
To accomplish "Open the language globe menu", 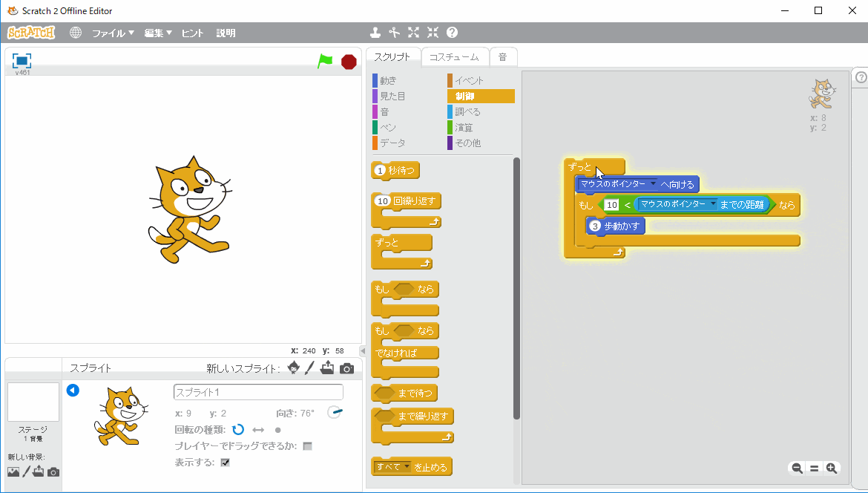I will [x=76, y=33].
